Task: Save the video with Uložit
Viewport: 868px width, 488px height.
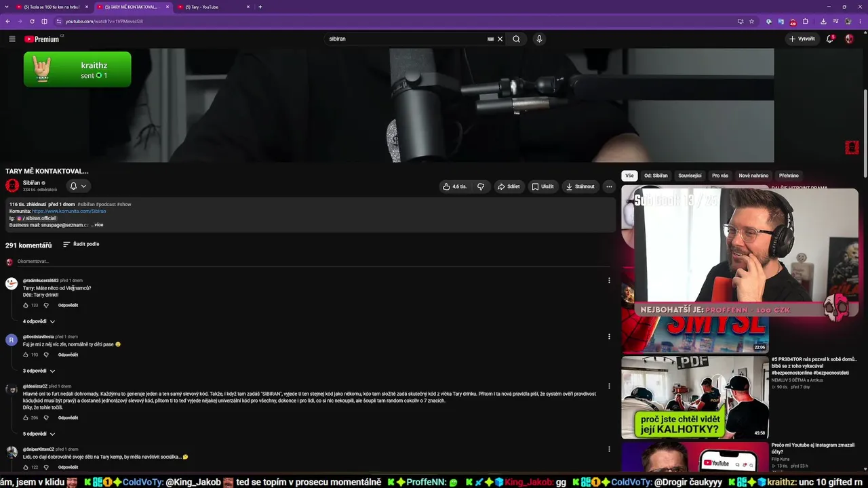Action: tap(542, 186)
